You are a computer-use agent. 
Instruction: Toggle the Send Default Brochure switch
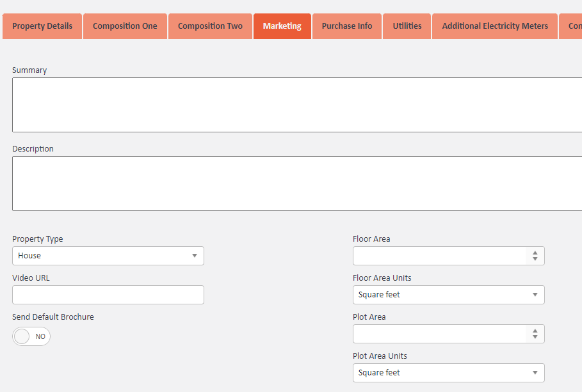(31, 336)
